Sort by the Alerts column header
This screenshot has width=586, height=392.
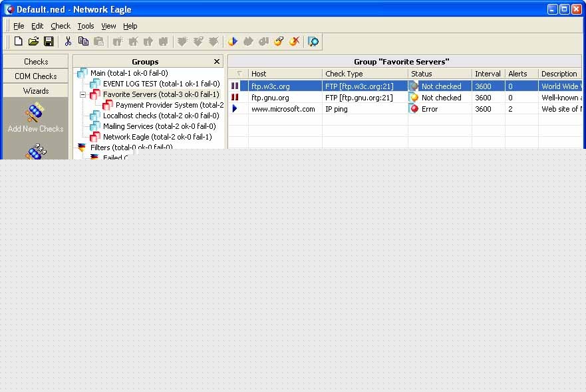(x=521, y=74)
